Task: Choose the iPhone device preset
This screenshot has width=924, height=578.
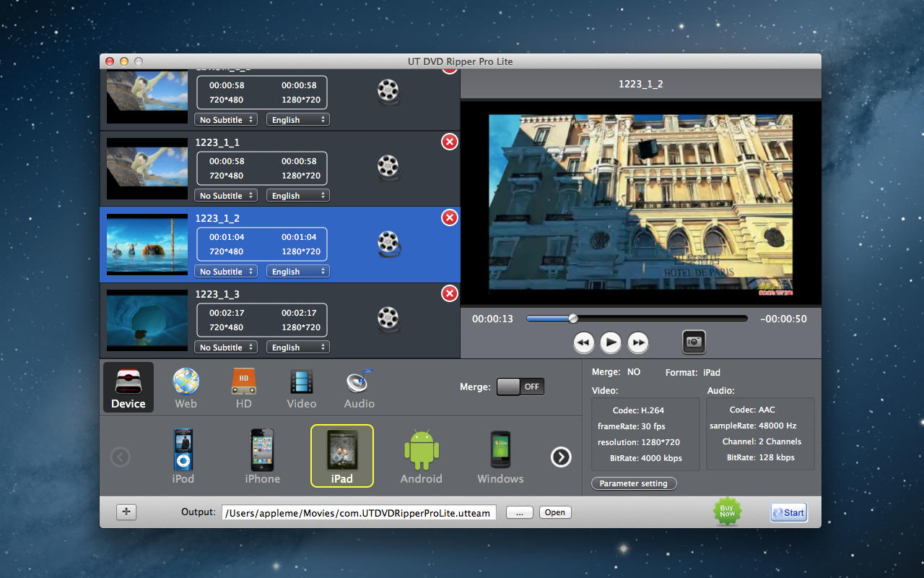Action: pos(262,457)
